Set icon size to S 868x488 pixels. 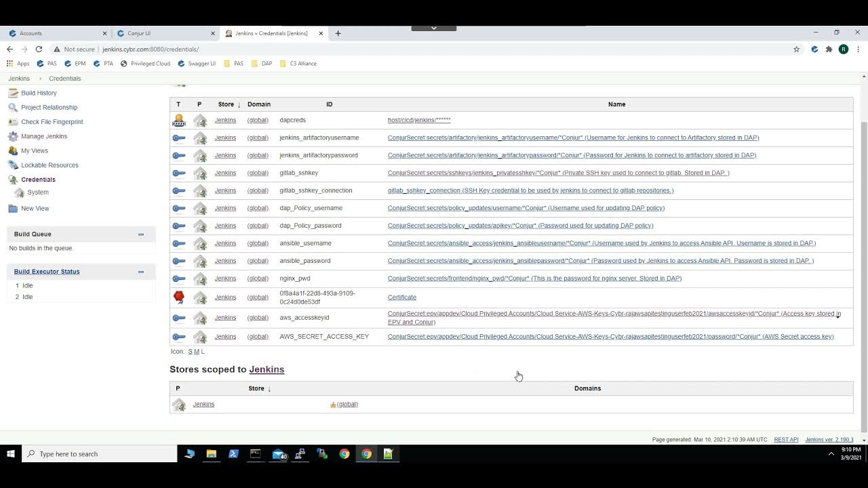[x=190, y=352]
